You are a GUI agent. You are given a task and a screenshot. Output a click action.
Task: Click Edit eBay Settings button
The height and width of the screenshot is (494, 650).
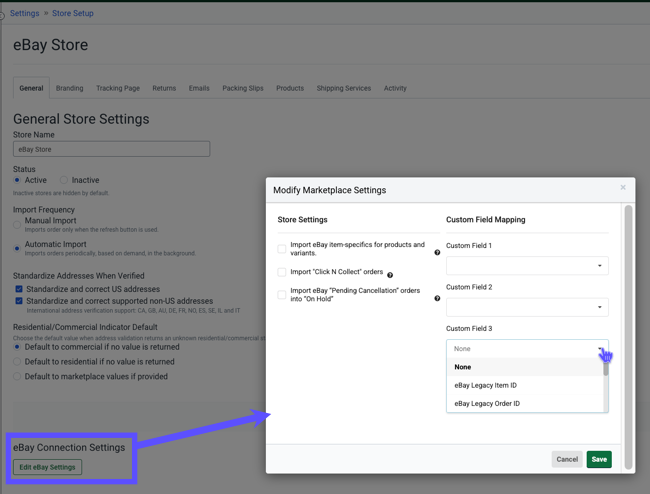point(47,467)
